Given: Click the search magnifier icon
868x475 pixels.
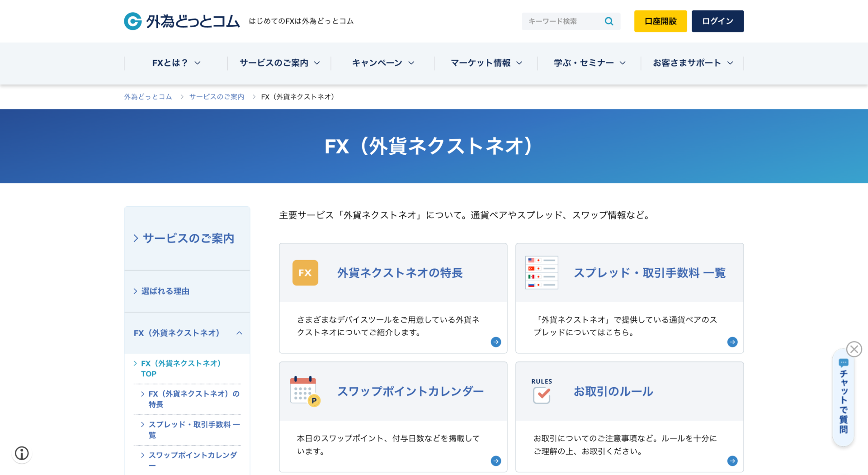Looking at the screenshot, I should [x=609, y=21].
